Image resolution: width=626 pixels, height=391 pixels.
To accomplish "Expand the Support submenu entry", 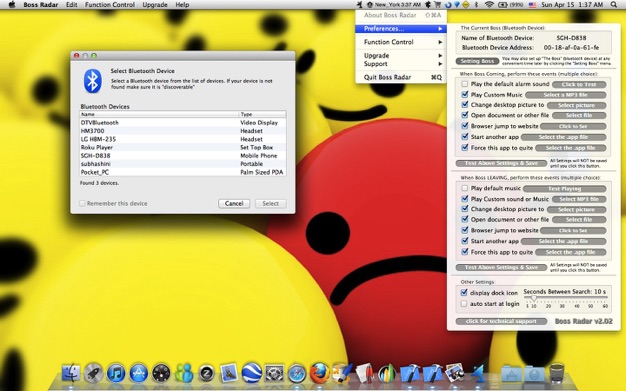I will [x=401, y=64].
